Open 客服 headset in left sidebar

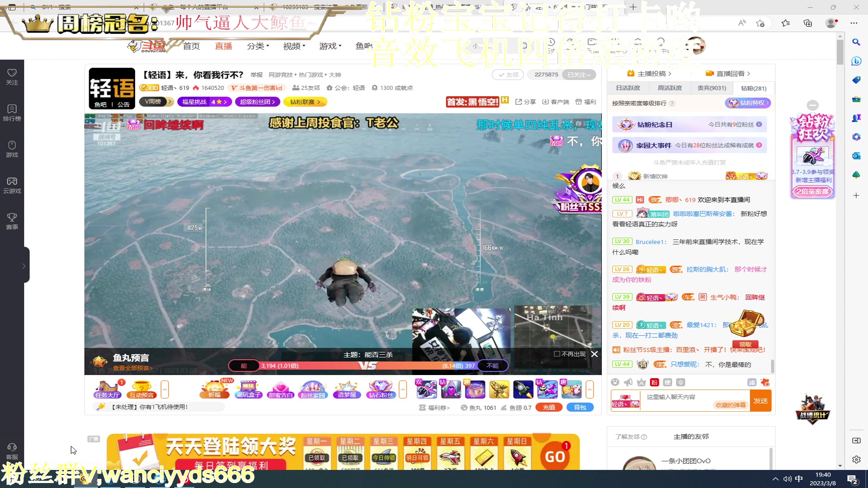[x=12, y=451]
